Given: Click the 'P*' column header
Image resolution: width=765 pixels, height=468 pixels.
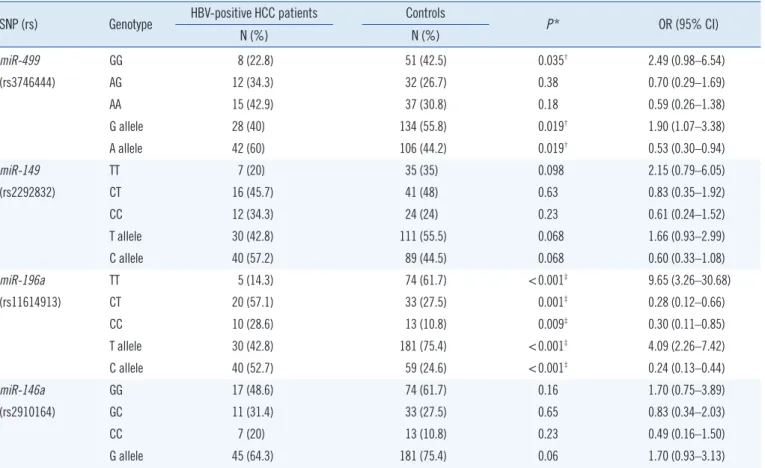Looking at the screenshot, I should point(552,24).
